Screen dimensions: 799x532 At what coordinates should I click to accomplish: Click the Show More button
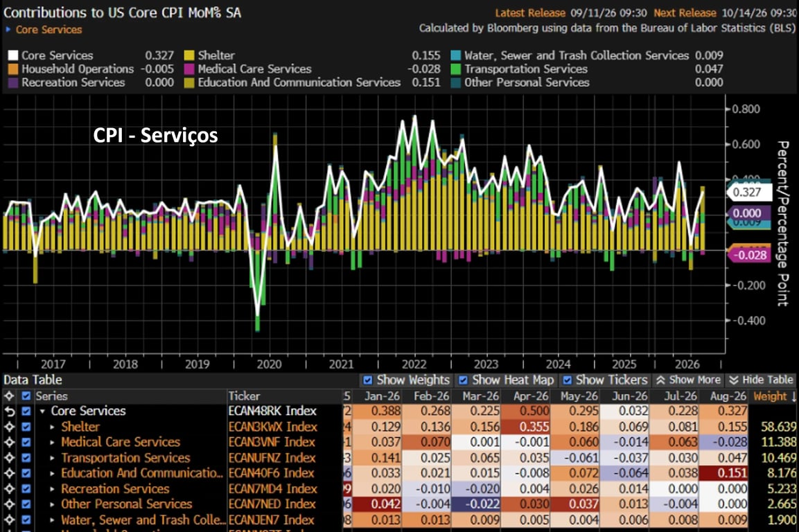[688, 380]
